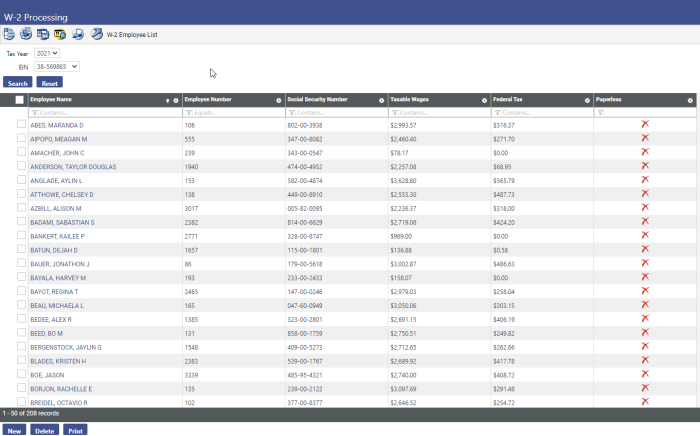Open the Paperless column settings icon

click(690, 100)
